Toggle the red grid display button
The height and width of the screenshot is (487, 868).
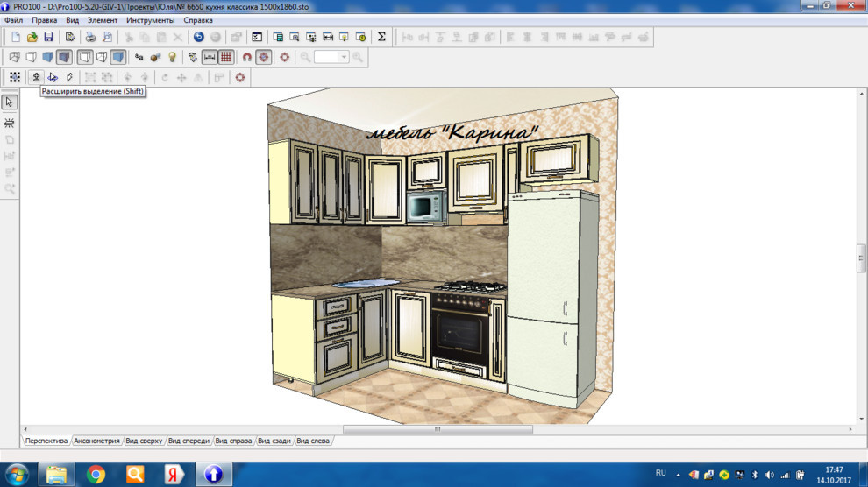226,57
